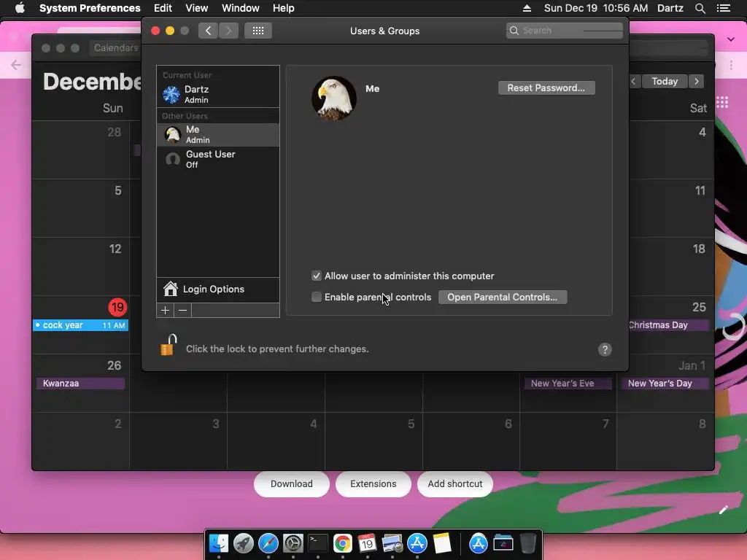Open Trash in the Dock
The height and width of the screenshot is (560, 747).
tap(528, 543)
